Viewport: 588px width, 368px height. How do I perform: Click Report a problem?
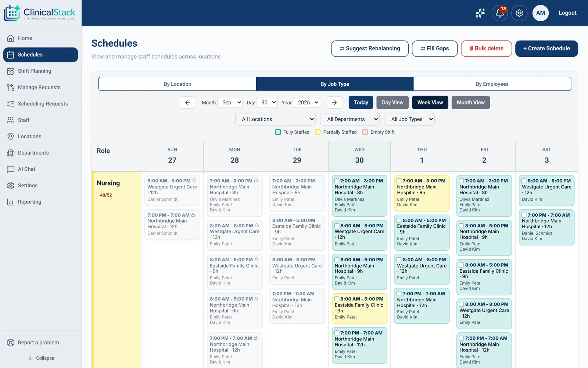point(40,343)
